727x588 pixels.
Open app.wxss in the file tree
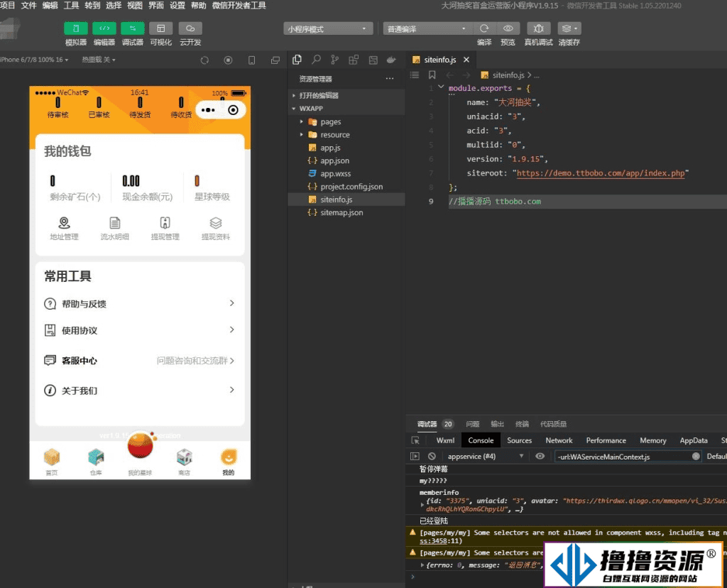tap(346, 174)
